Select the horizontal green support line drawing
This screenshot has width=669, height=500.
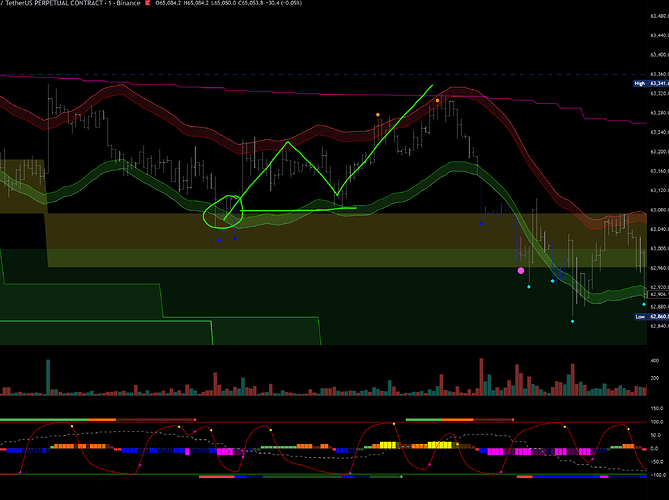(300, 181)
